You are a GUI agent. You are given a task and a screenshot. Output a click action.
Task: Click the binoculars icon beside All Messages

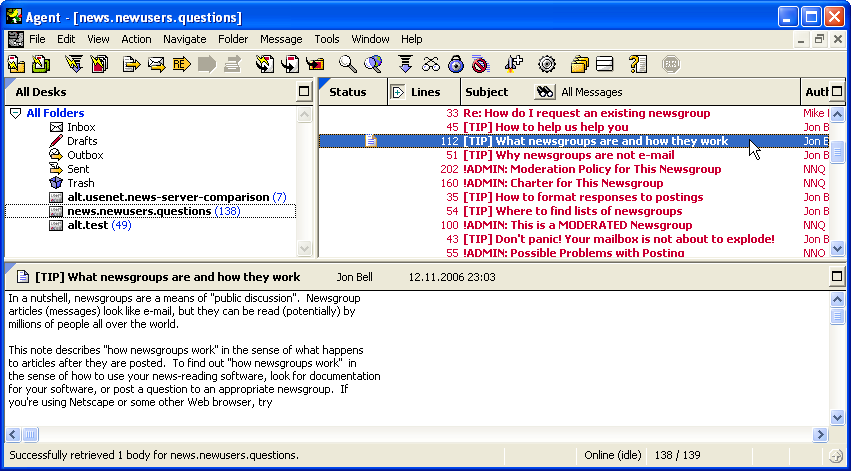point(545,92)
